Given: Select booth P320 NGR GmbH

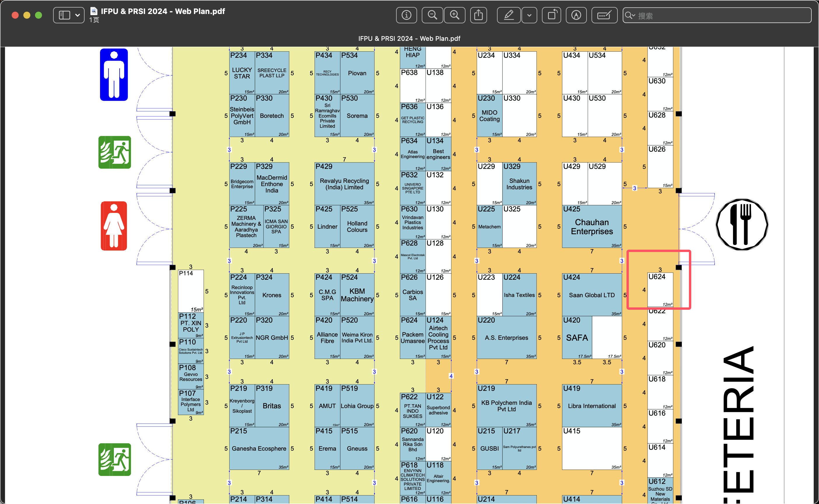Looking at the screenshot, I should click(272, 337).
